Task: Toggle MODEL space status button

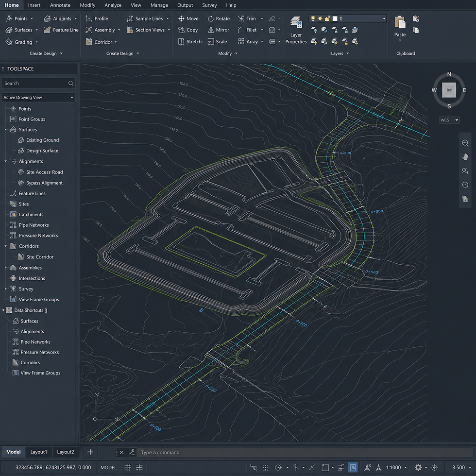Action: point(108,467)
